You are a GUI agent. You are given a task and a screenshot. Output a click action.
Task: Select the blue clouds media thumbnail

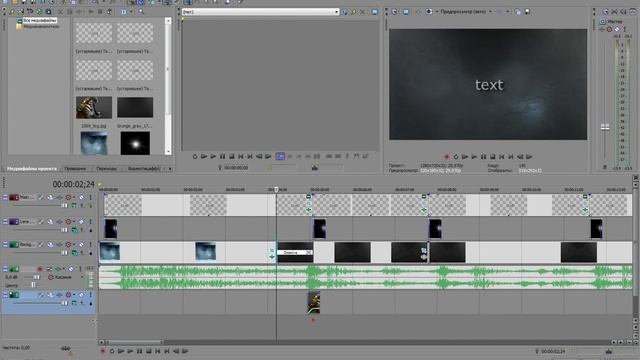tap(94, 143)
